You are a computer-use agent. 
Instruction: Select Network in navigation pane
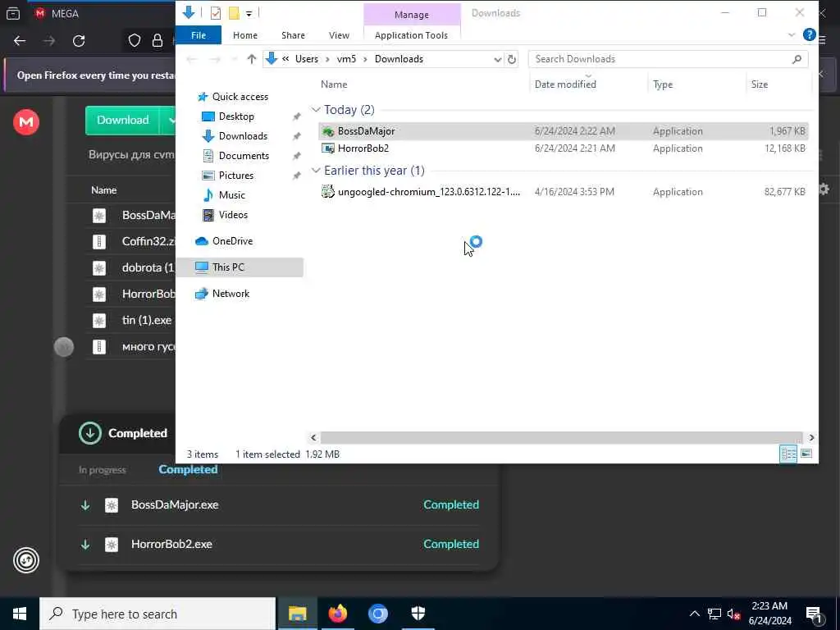click(231, 294)
